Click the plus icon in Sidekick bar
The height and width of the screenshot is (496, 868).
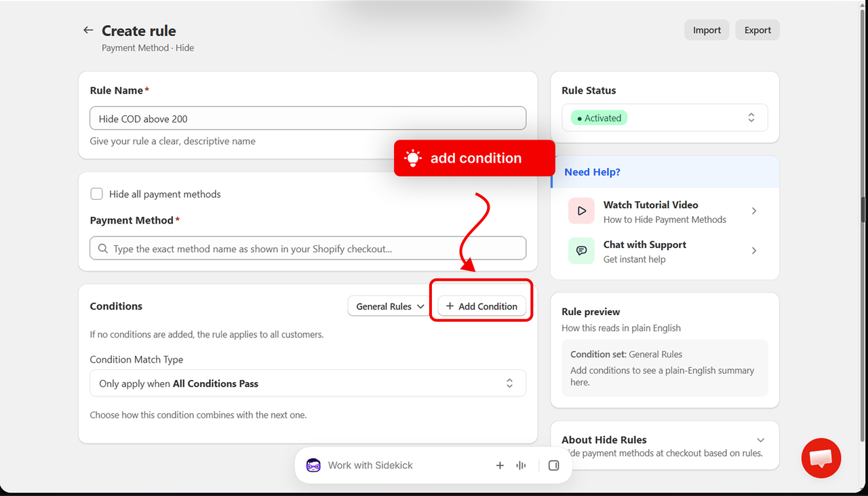click(500, 466)
